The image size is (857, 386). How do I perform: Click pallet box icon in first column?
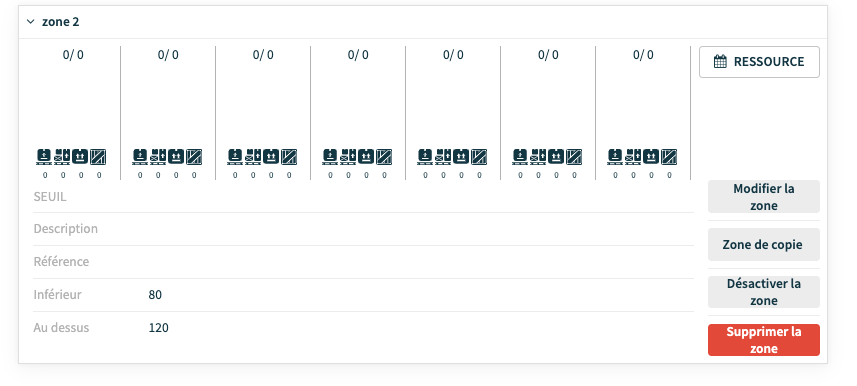tap(44, 157)
